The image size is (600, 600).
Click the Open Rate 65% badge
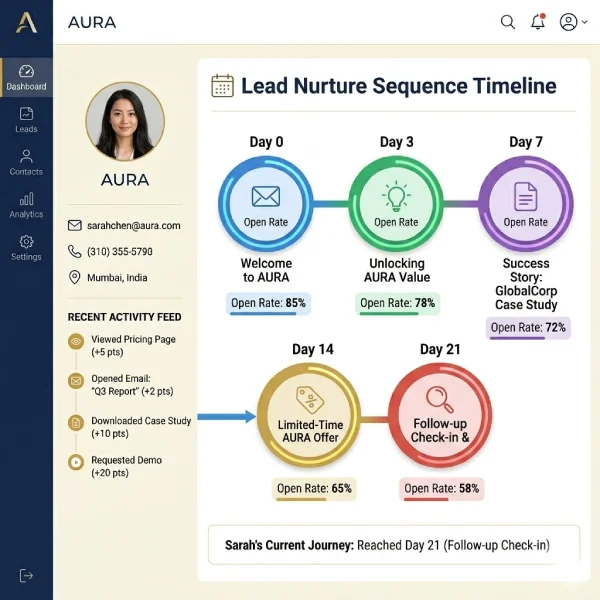point(314,489)
